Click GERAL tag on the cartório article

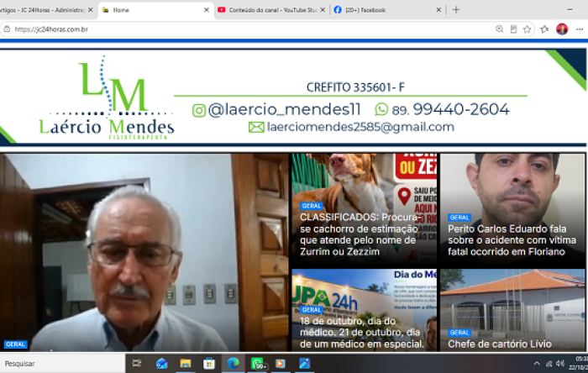[x=459, y=333]
